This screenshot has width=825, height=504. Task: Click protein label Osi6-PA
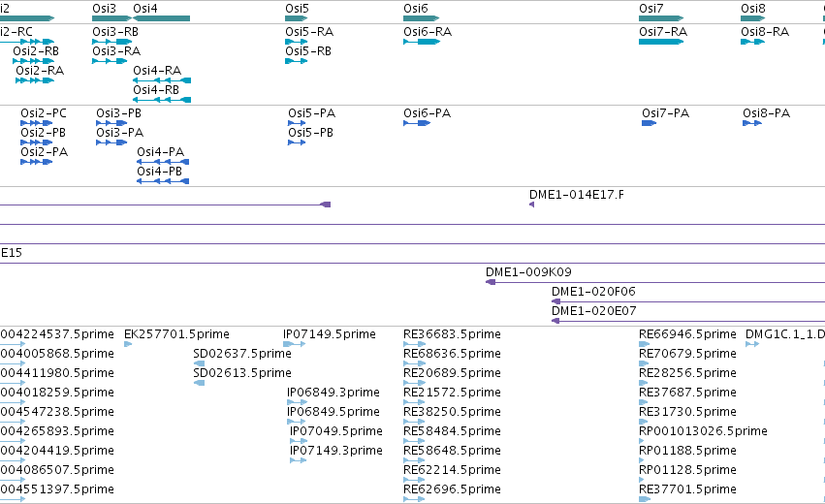coord(428,113)
